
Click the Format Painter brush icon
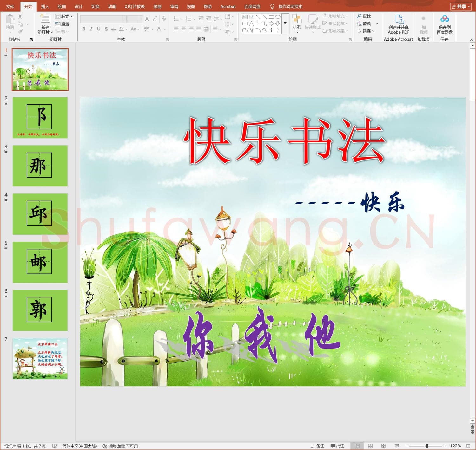[x=20, y=32]
